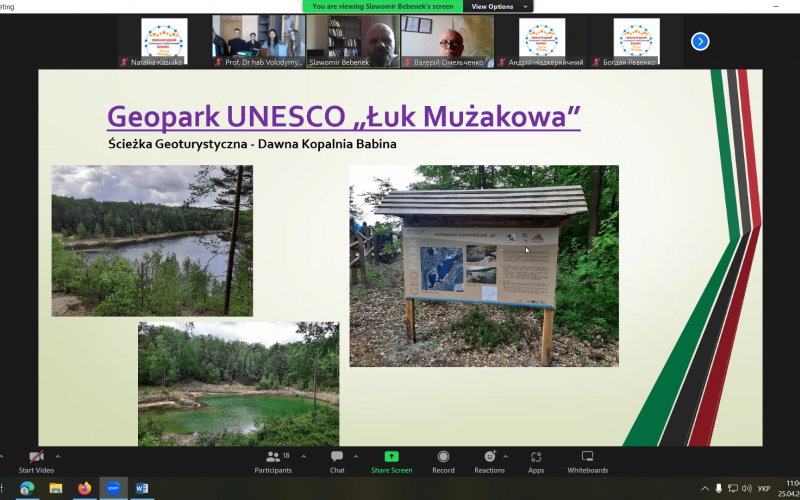Expand the caret beside Participants

coord(304,457)
